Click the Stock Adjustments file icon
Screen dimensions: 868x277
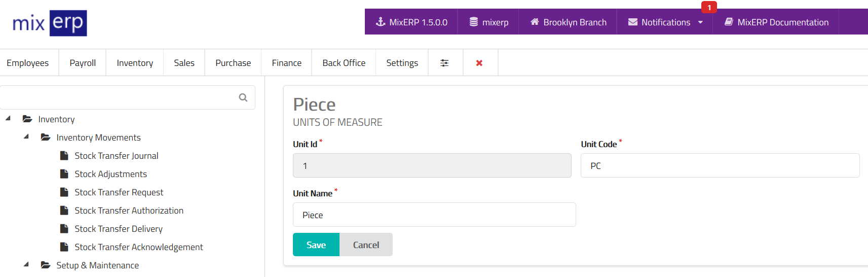pyautogui.click(x=64, y=174)
